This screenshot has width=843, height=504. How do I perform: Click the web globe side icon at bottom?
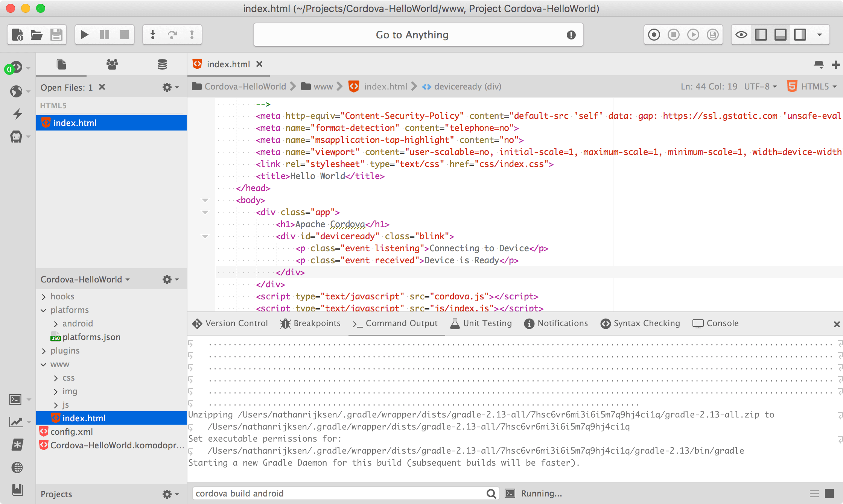17,467
